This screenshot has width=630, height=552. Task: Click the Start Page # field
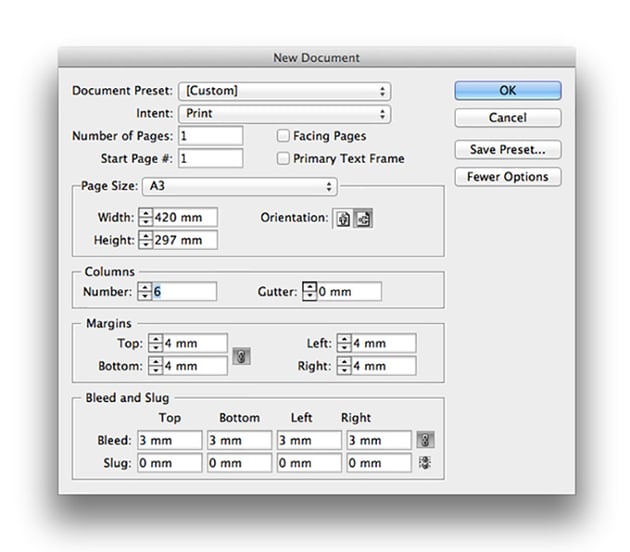pos(211,158)
